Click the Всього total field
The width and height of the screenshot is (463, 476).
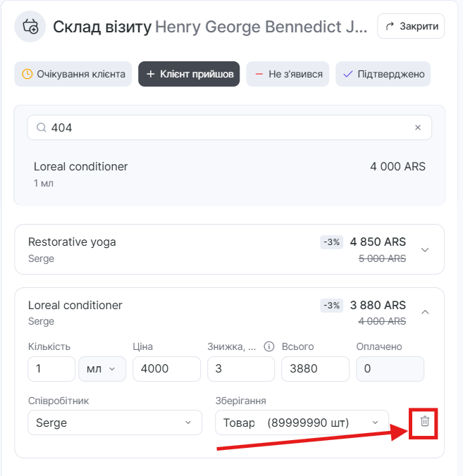click(x=315, y=369)
